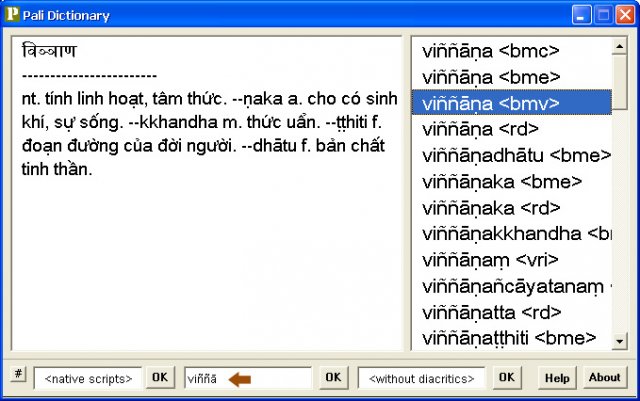Click the # button in bottom bar
The width and height of the screenshot is (640, 401).
coord(18,374)
